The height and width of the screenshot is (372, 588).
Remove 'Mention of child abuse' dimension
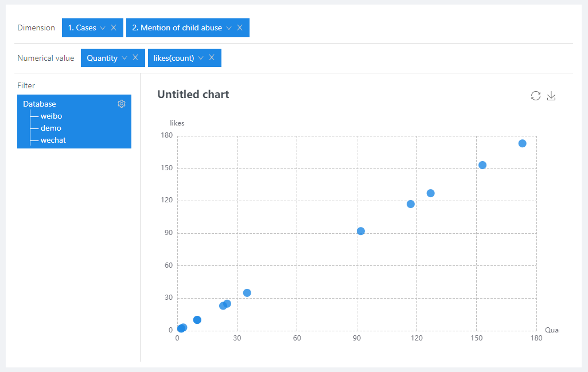(240, 28)
